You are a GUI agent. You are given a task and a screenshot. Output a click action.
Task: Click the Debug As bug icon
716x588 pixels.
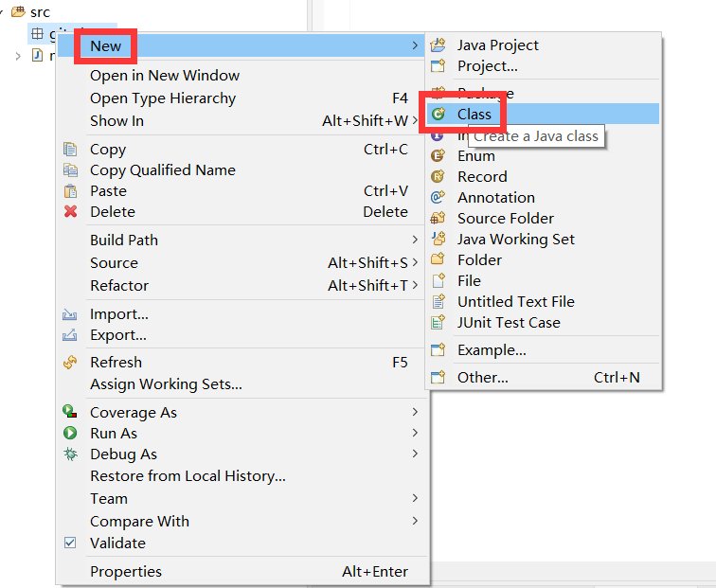click(70, 454)
